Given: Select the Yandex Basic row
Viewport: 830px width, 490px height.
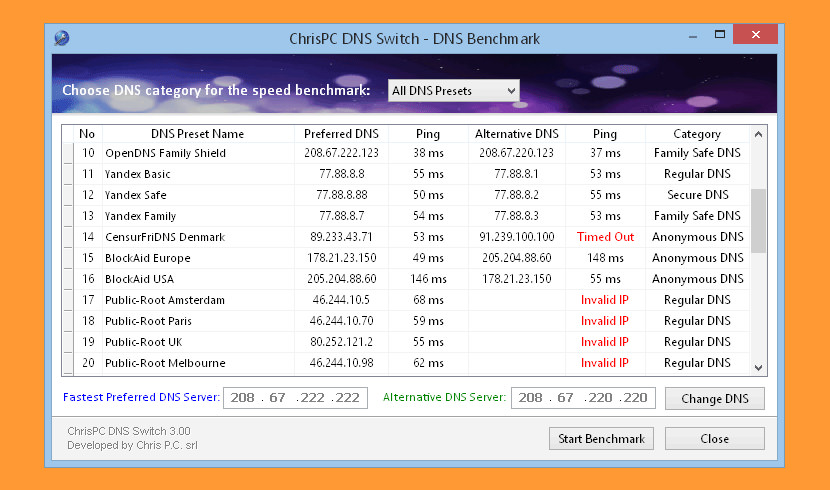Looking at the screenshot, I should coord(407,174).
